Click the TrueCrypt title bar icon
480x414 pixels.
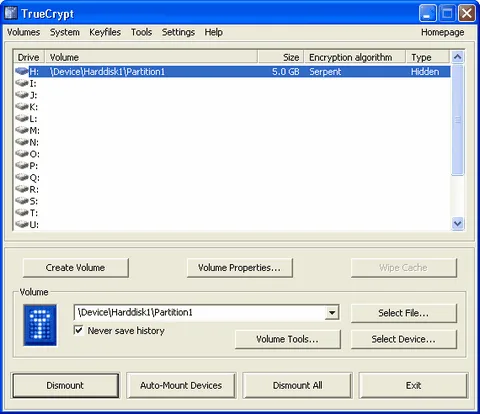point(11,13)
